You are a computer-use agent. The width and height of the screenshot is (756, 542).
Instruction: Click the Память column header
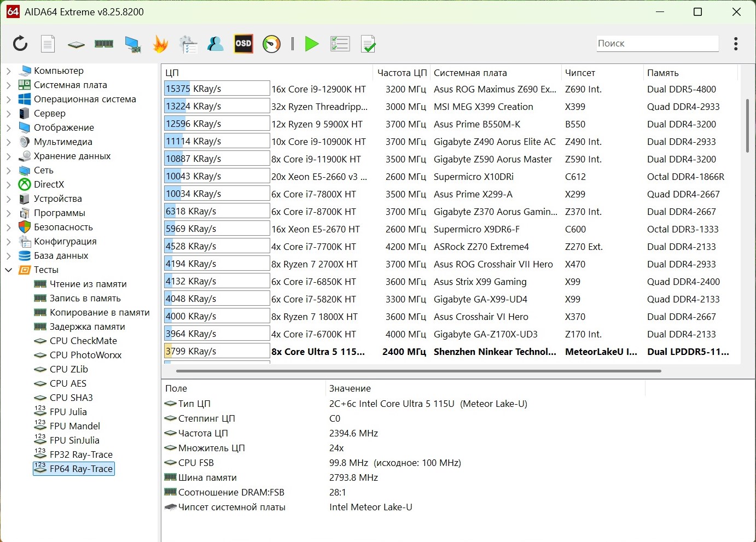[662, 73]
